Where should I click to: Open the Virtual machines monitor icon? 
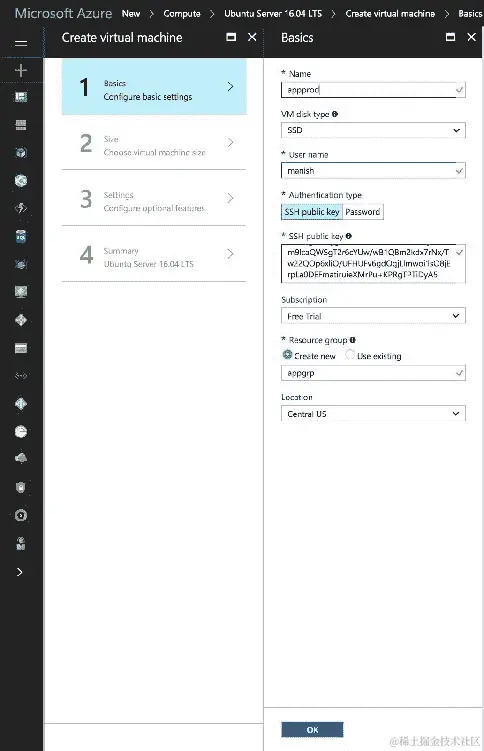click(x=21, y=292)
